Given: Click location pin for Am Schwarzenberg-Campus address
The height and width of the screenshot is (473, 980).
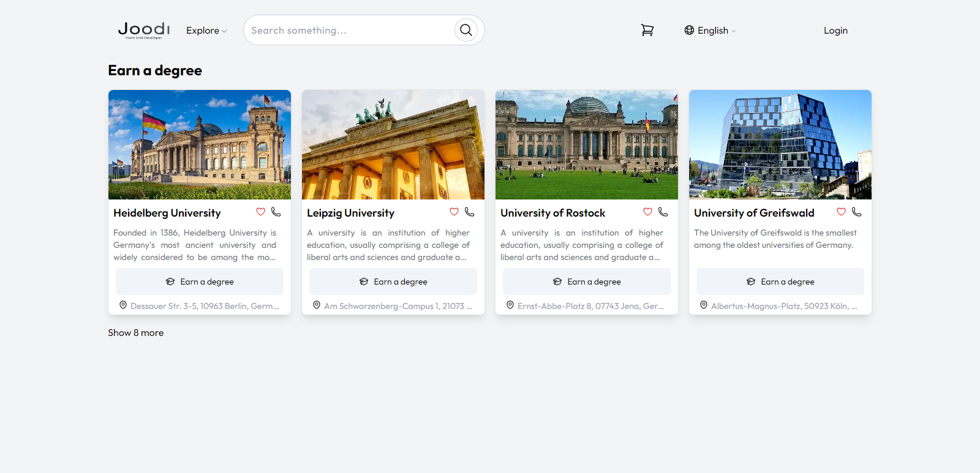Looking at the screenshot, I should tap(317, 305).
